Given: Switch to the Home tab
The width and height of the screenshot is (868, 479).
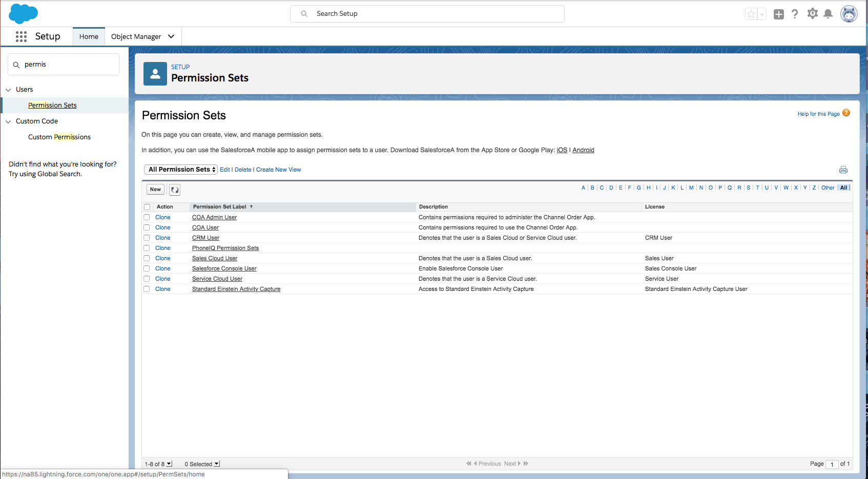Looking at the screenshot, I should tap(89, 36).
